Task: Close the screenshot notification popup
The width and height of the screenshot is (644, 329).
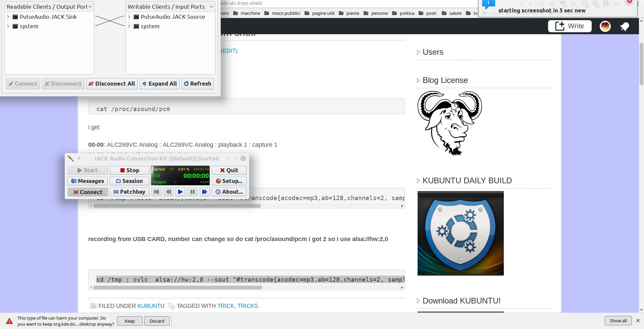Action: 630,2
